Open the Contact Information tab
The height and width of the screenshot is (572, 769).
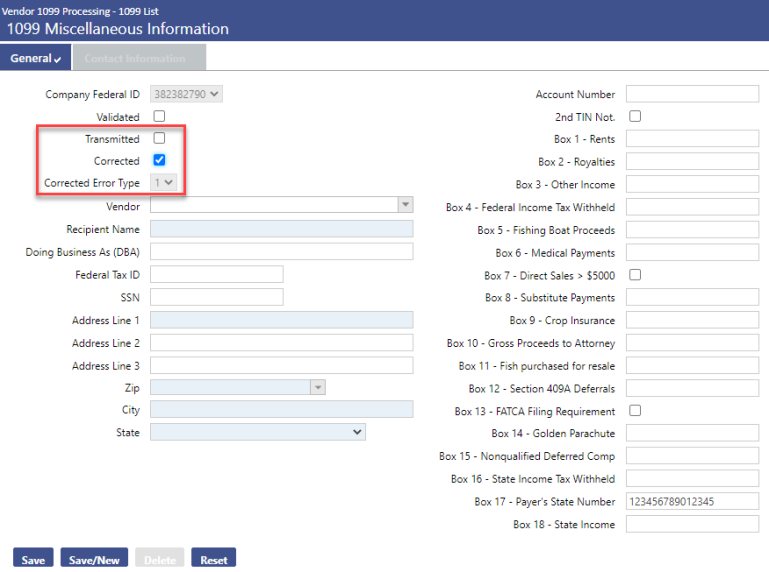coord(135,58)
